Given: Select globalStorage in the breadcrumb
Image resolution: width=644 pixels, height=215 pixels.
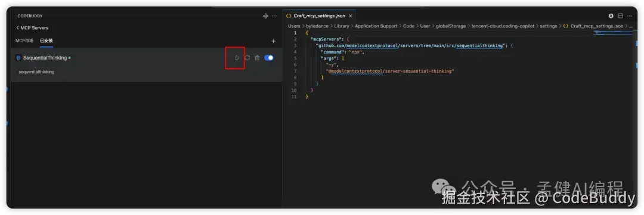Looking at the screenshot, I should [451, 26].
